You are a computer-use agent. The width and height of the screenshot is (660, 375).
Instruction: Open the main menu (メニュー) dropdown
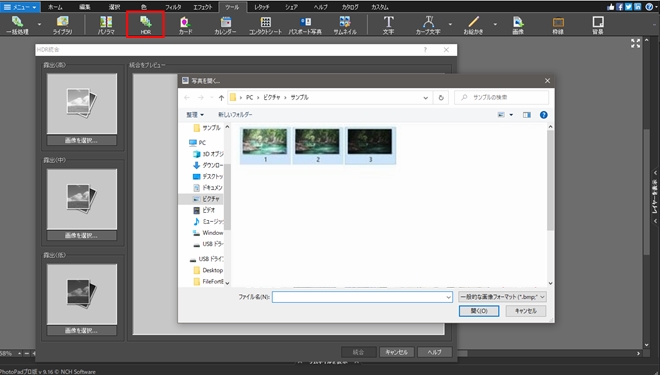[20, 7]
